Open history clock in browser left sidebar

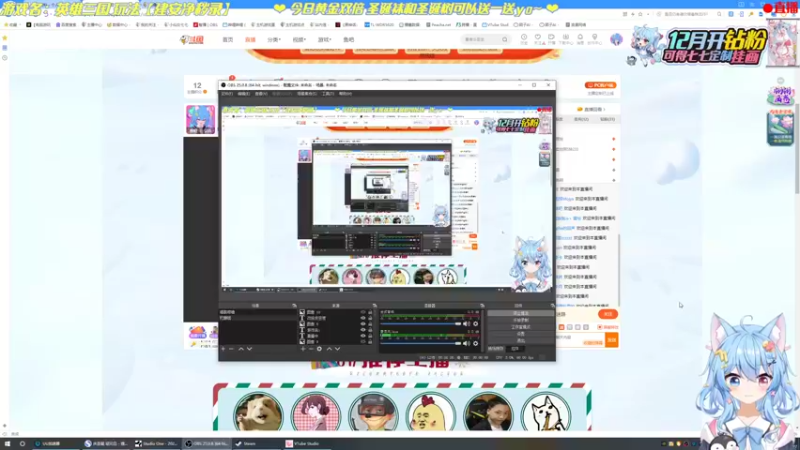5,58
